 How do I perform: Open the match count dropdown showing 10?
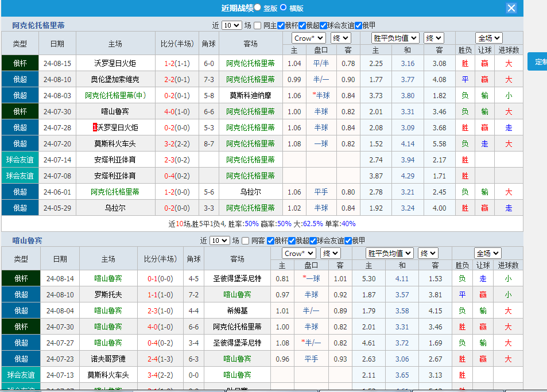coord(233,26)
